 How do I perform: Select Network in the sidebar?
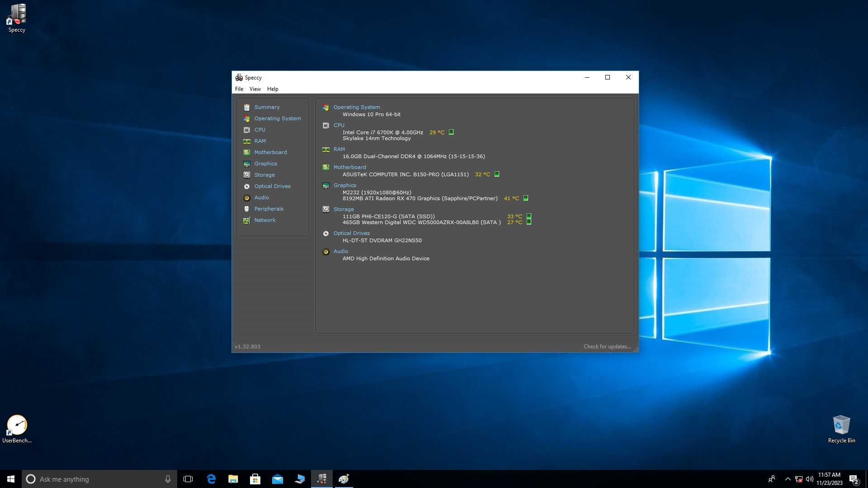click(264, 220)
